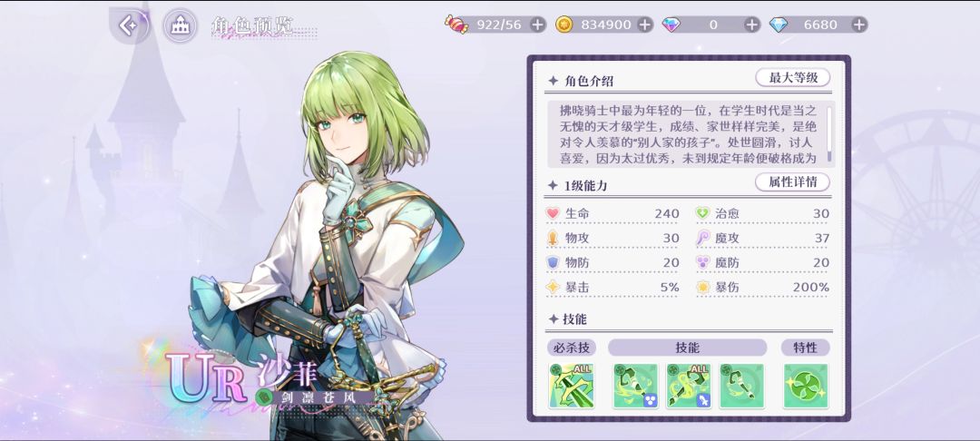The image size is (980, 441).
Task: Add candy stamina with plus button
Action: tap(537, 24)
